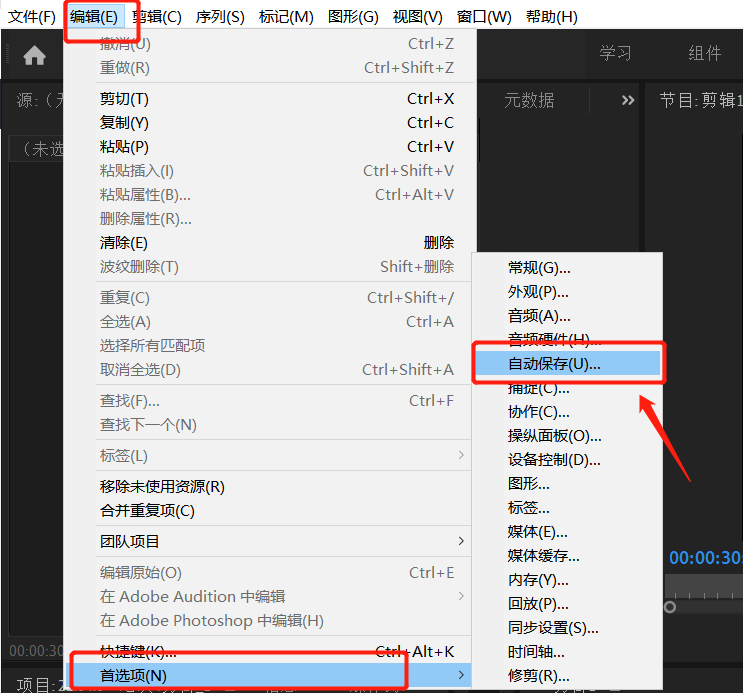Expand hidden panel tabs double-chevron
Image resolution: width=743 pixels, height=693 pixels.
click(628, 100)
